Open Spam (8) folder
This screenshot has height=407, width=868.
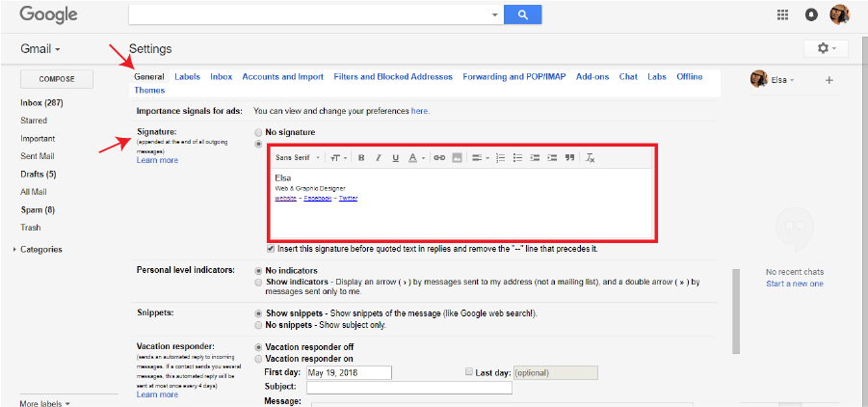click(x=38, y=210)
